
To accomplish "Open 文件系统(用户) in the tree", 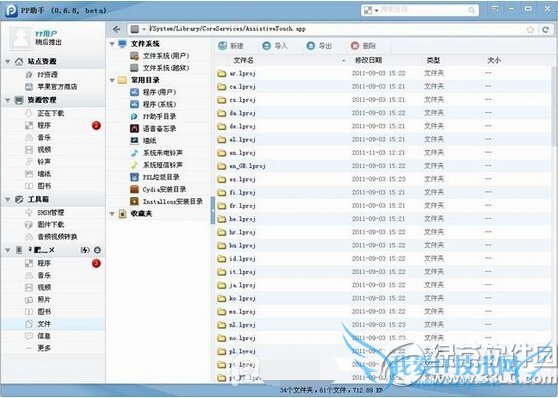I will pyautogui.click(x=160, y=56).
